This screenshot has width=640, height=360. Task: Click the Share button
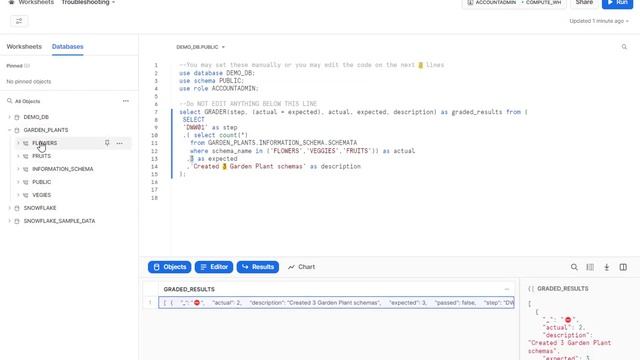click(584, 3)
